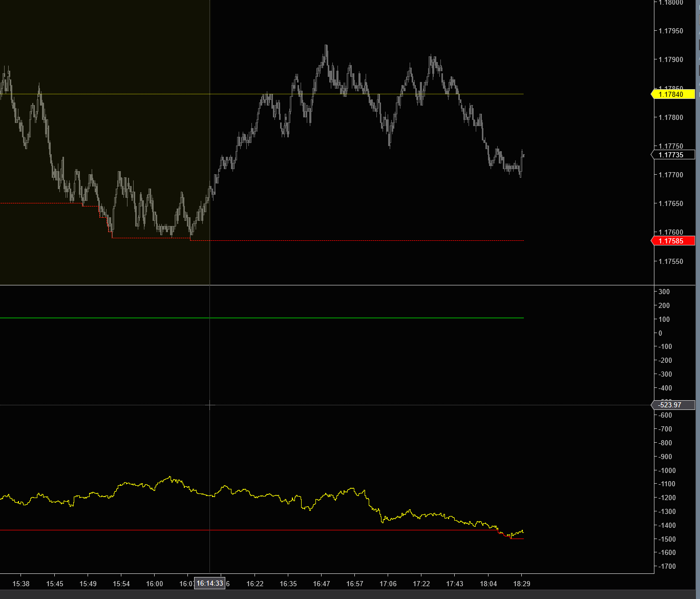The width and height of the screenshot is (700, 599).
Task: Click the 1.17600 price axis label
Action: coord(671,232)
